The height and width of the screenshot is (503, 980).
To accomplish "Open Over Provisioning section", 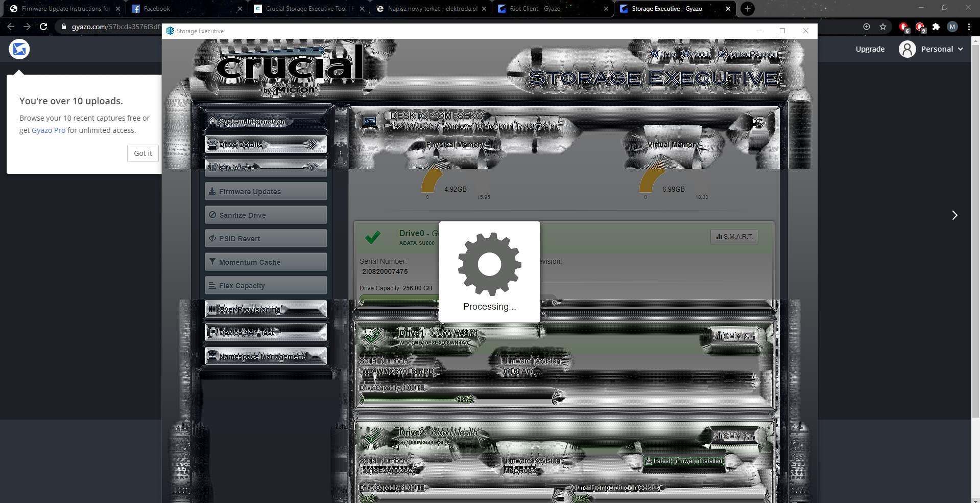I will (266, 309).
